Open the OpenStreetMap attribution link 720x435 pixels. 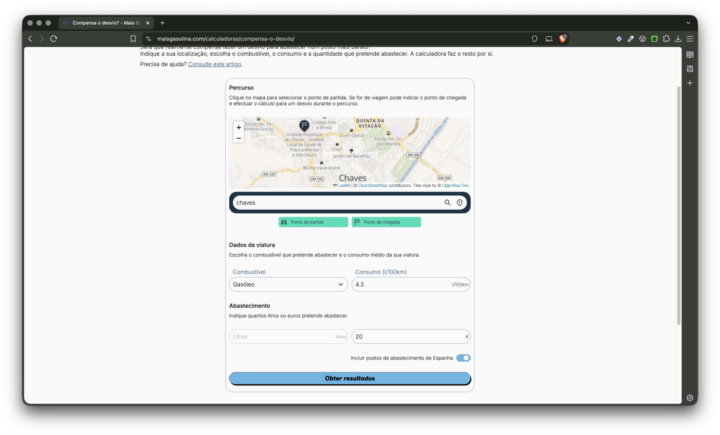[x=372, y=186]
